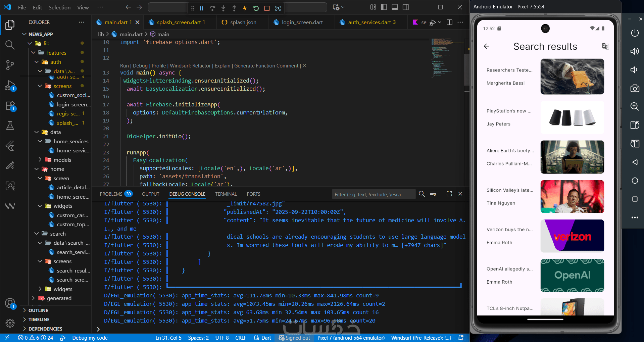Split the editor right
The width and height of the screenshot is (644, 342).
click(449, 22)
